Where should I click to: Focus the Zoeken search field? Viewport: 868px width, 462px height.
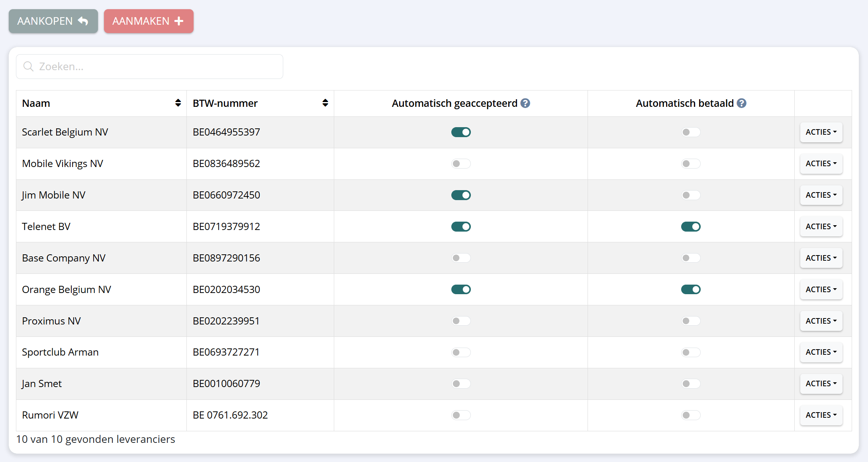[x=159, y=67]
